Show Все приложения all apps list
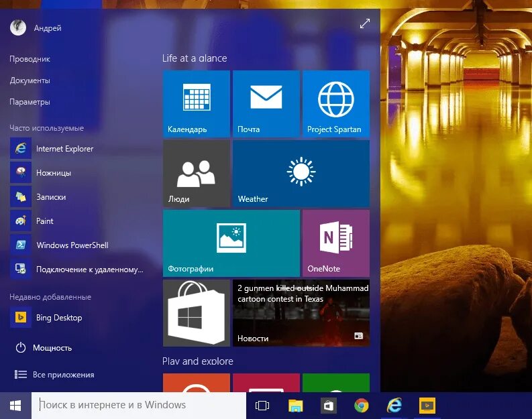Viewport: 532px width, 419px height. (x=54, y=375)
